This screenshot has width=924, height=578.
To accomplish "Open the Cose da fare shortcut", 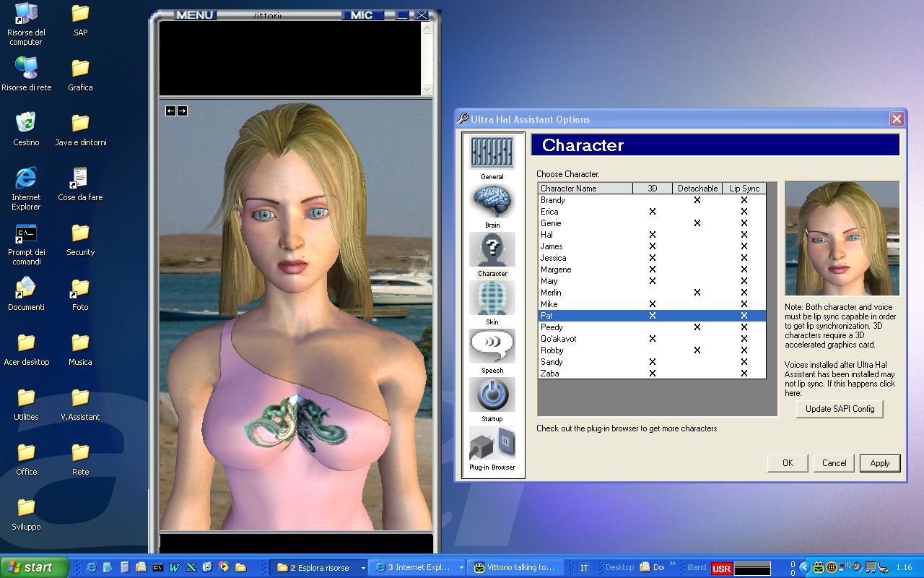I will [x=80, y=184].
